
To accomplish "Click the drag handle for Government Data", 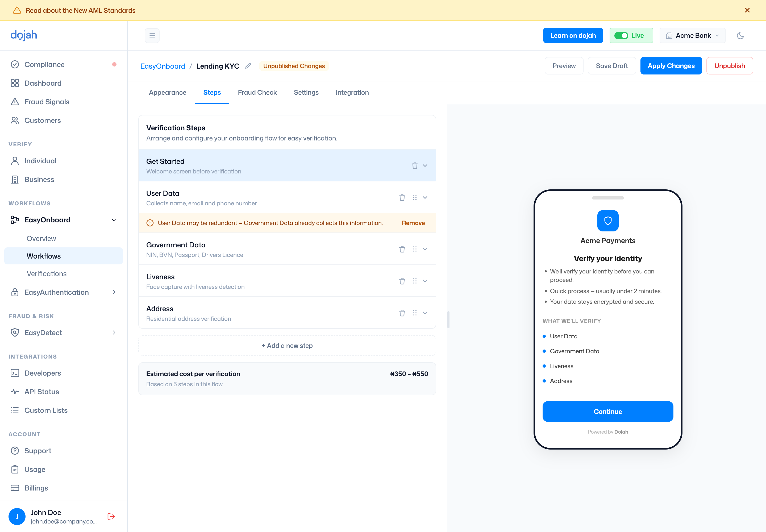I will tap(414, 249).
